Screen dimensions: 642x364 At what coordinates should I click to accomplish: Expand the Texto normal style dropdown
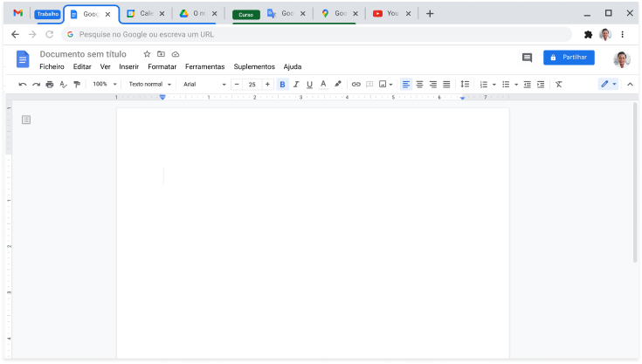[148, 85]
